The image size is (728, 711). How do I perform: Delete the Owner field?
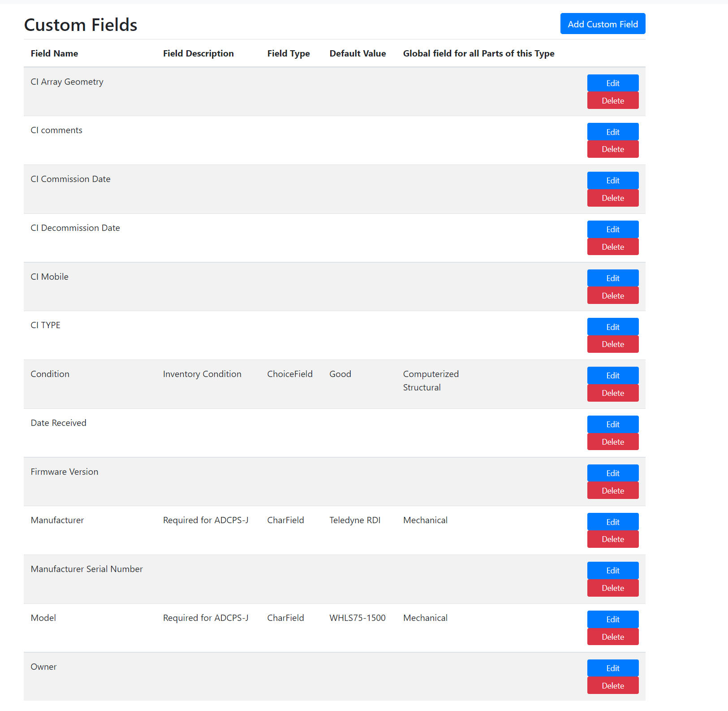pyautogui.click(x=612, y=685)
